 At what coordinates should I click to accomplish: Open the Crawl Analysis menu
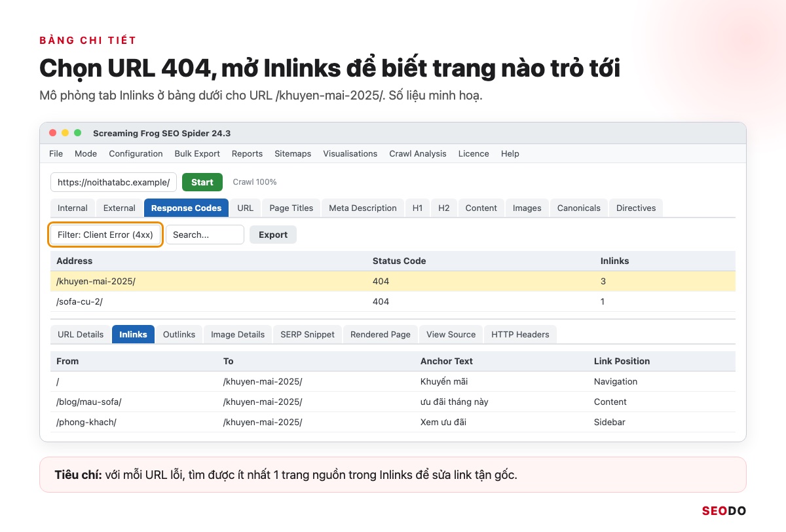[418, 153]
